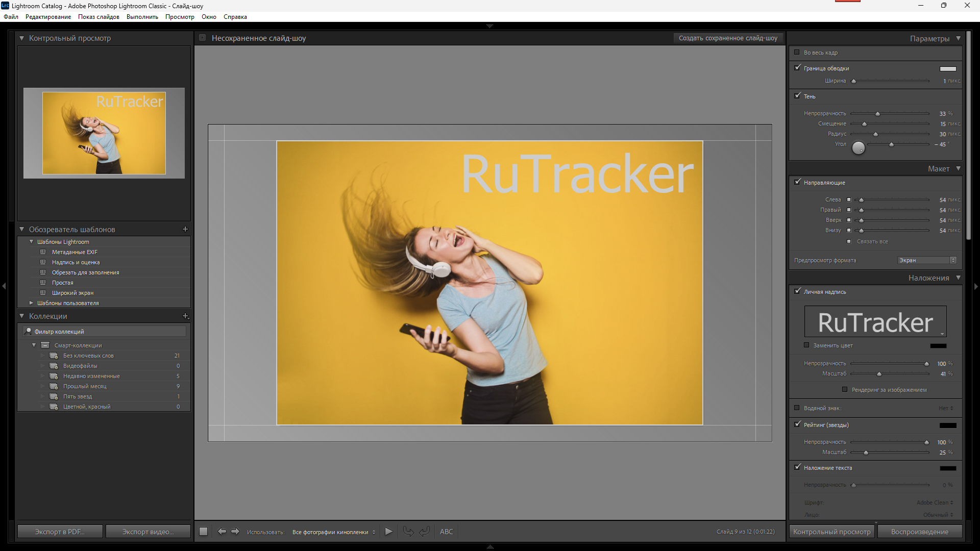Click Экспорт видео button
Image resolution: width=980 pixels, height=551 pixels.
[148, 532]
